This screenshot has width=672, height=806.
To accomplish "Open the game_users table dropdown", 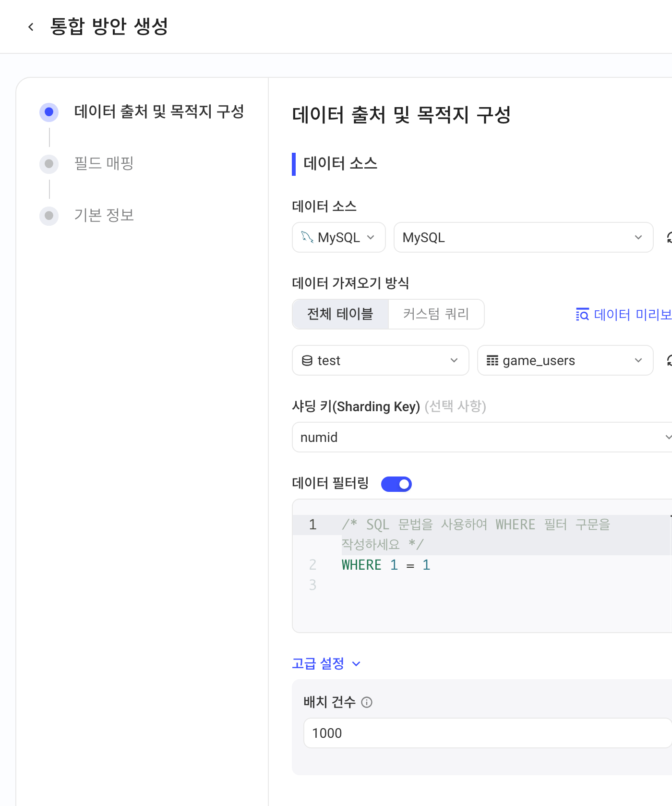I will coord(565,360).
